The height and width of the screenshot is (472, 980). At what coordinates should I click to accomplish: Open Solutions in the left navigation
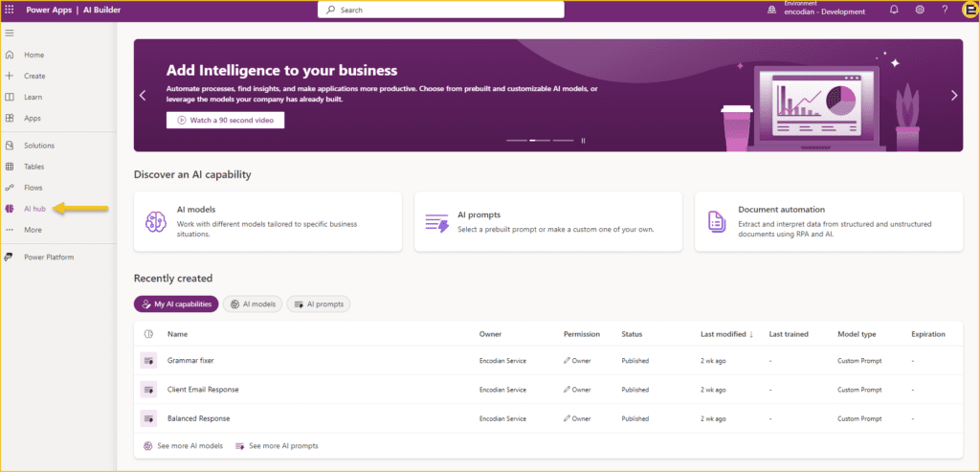38,146
